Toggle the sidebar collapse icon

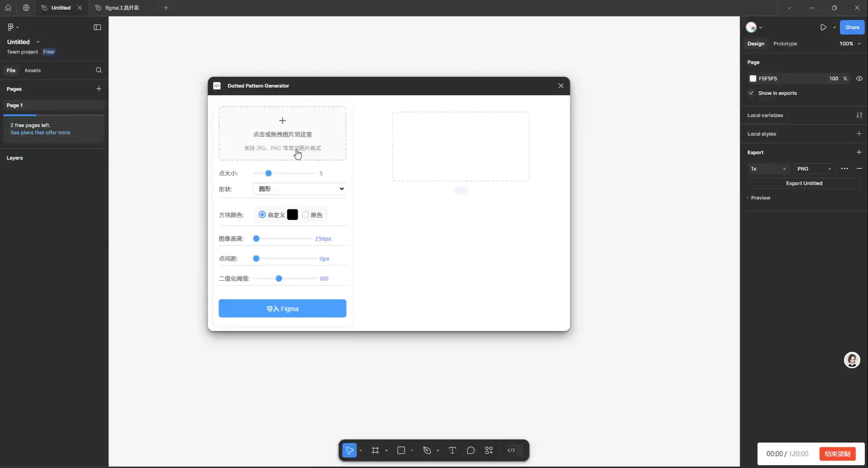pyautogui.click(x=97, y=27)
